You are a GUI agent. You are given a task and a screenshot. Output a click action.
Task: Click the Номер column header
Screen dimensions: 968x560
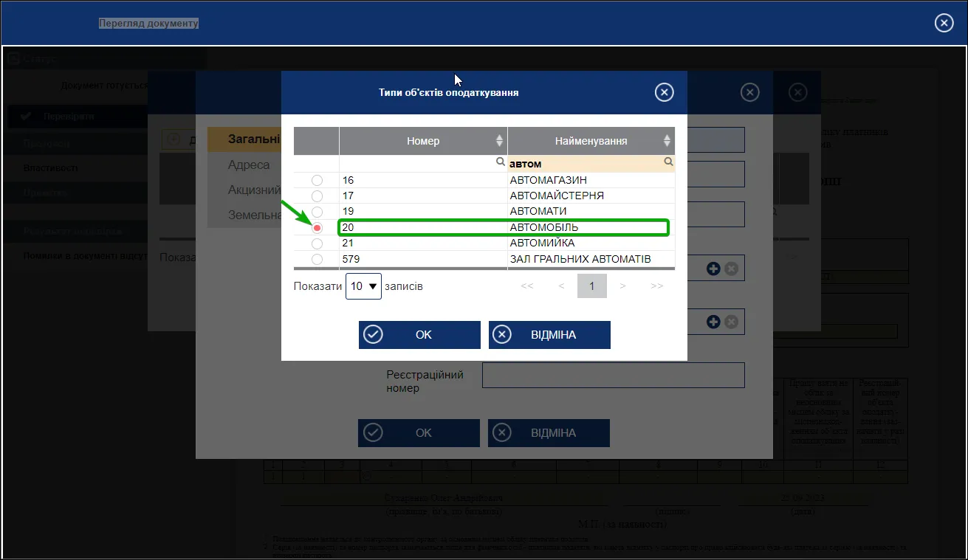click(x=423, y=141)
